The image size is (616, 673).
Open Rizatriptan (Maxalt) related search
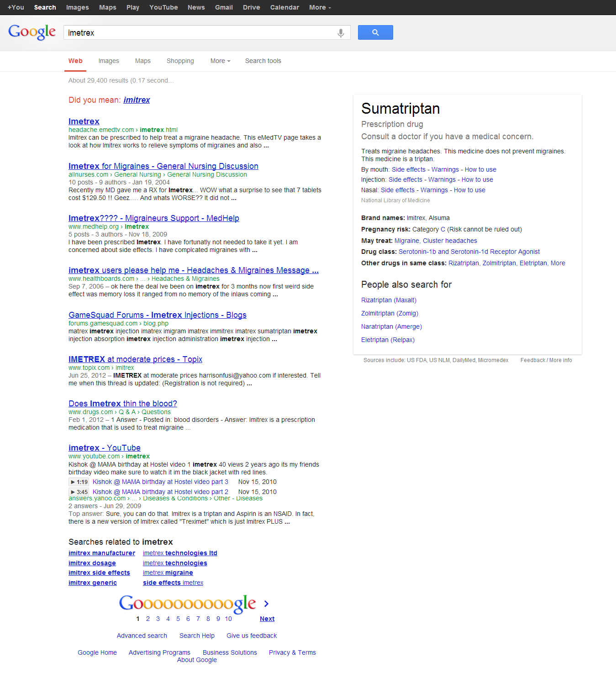pyautogui.click(x=389, y=300)
